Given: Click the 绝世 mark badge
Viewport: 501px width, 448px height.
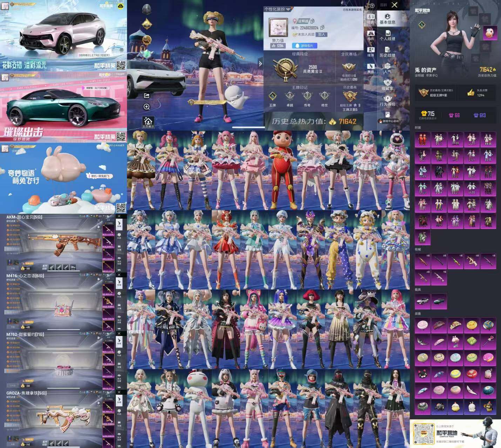Looking at the screenshot, I should 324,96.
